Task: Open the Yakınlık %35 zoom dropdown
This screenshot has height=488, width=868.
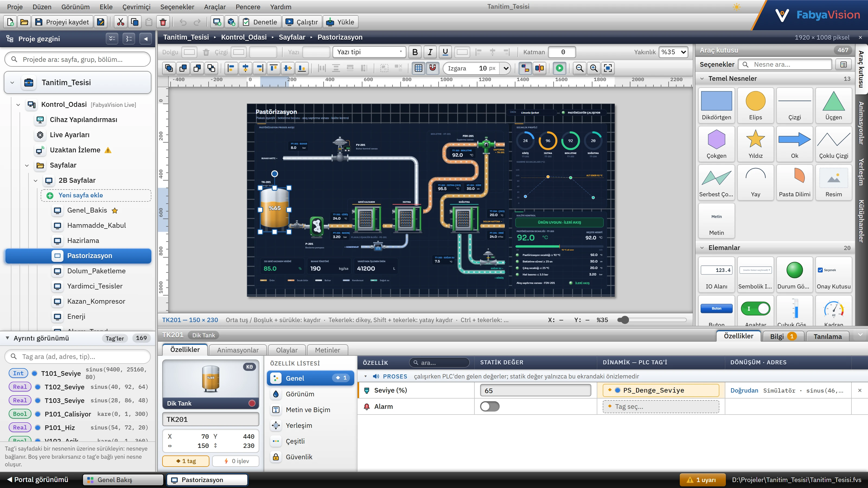Action: click(x=673, y=52)
